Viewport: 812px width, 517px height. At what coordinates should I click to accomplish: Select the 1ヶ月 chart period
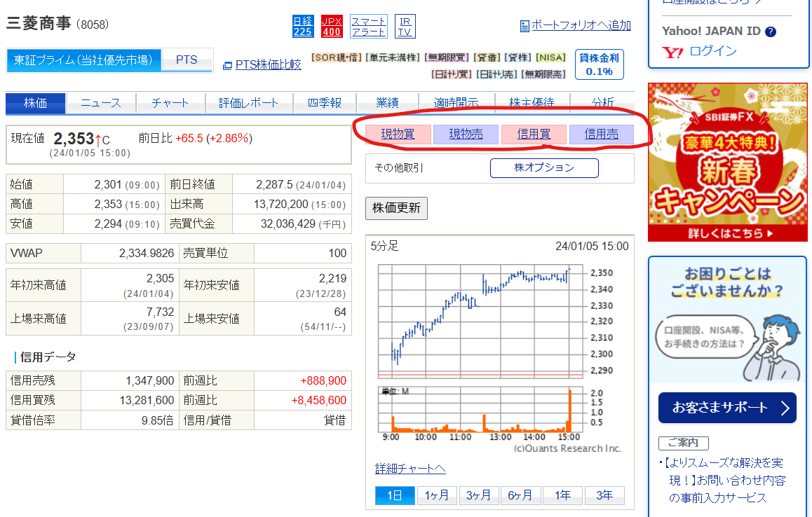tap(437, 495)
